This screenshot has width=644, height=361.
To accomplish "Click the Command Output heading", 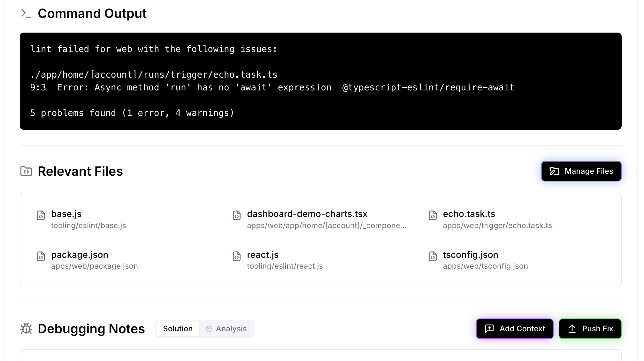I will tap(92, 13).
